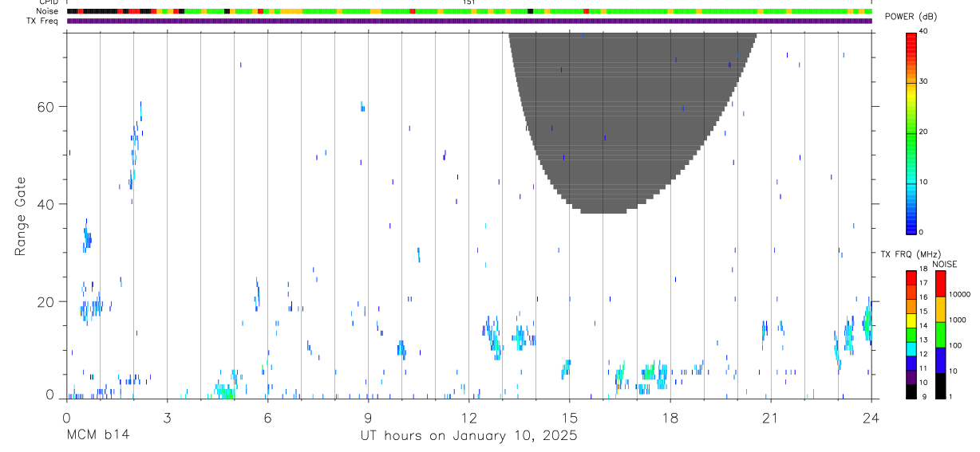Click the 10 label on the power colorbar
The height and width of the screenshot is (452, 980).
(x=923, y=182)
